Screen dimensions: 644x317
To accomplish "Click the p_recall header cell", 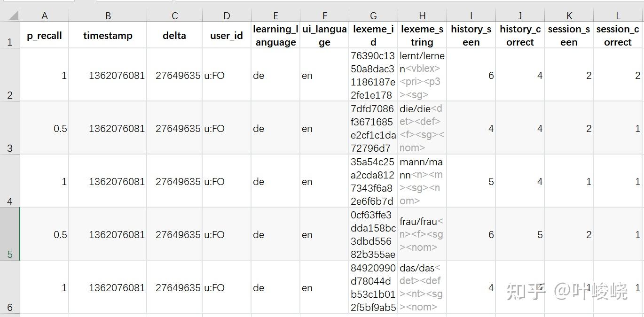I will (44, 36).
